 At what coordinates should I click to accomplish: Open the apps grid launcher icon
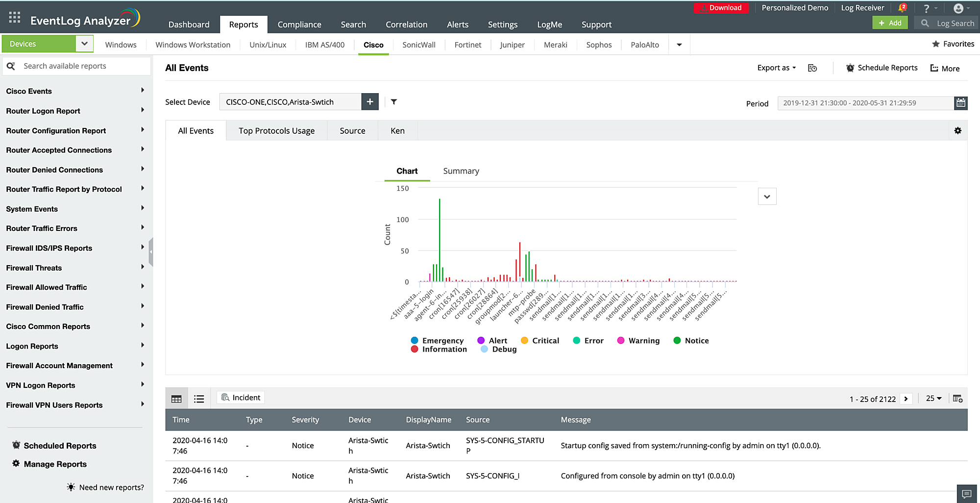15,18
